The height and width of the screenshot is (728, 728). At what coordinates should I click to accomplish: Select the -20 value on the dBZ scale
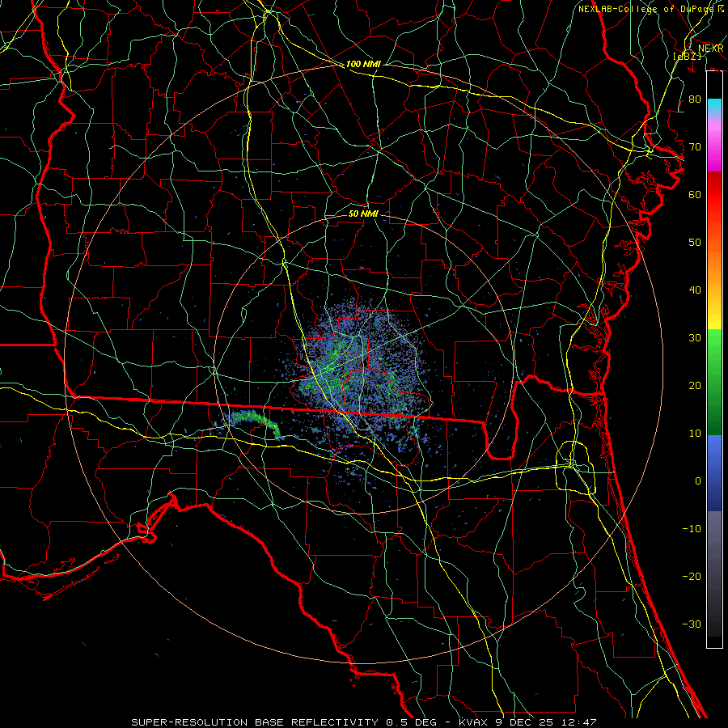692,576
